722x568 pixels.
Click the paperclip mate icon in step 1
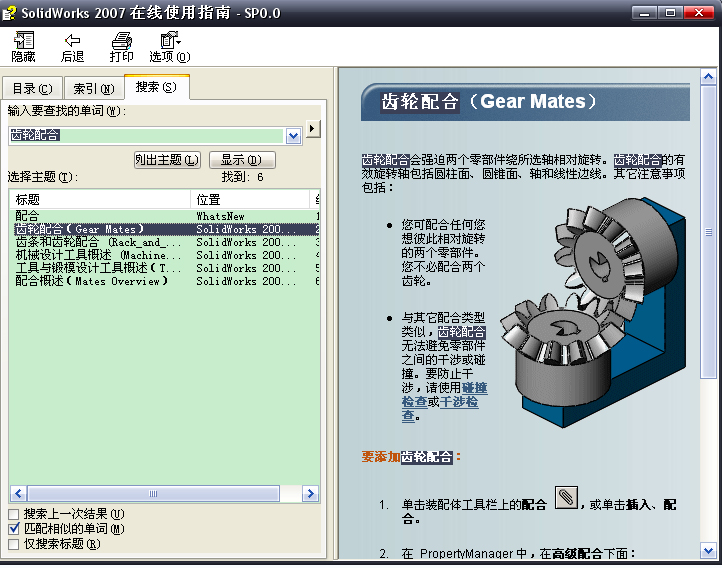tap(566, 498)
